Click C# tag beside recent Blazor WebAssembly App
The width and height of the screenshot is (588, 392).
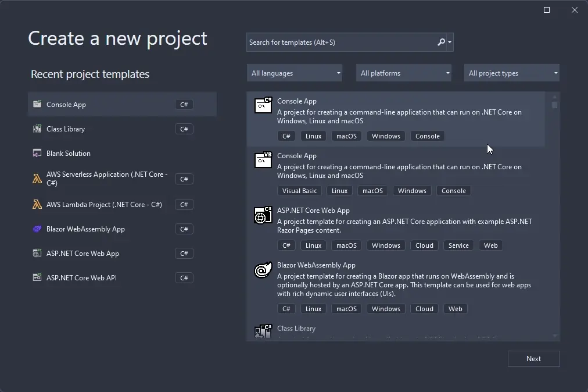point(184,229)
